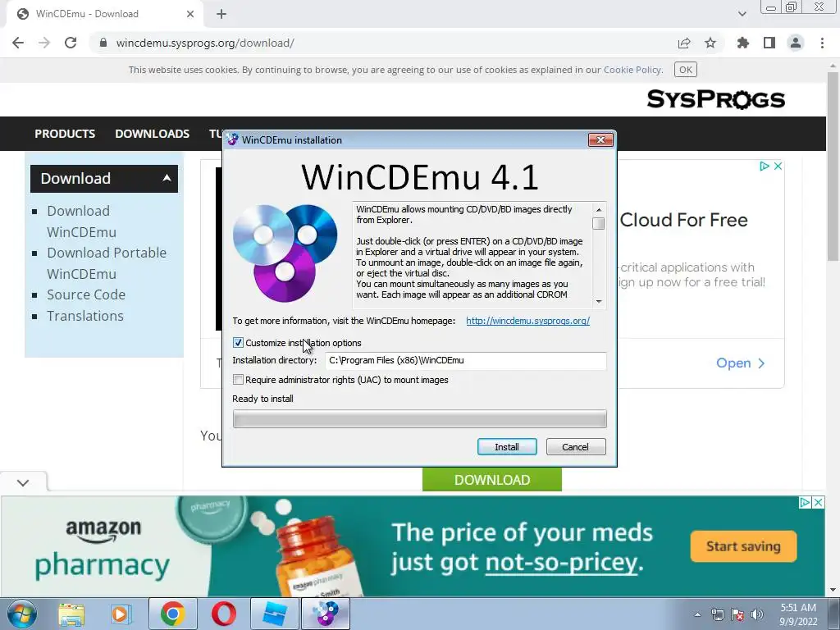Click the browser forward arrow

coord(44,43)
